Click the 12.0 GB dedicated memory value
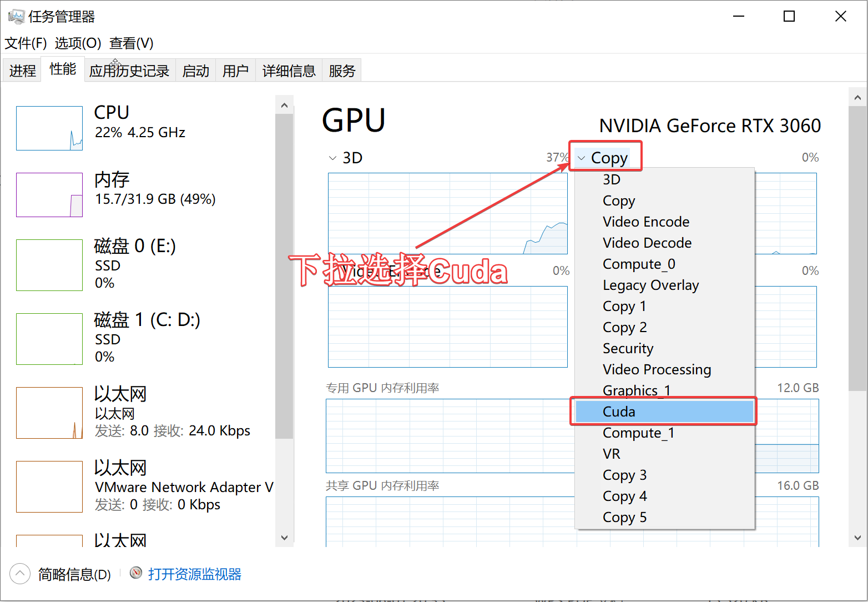The width and height of the screenshot is (868, 602). point(798,388)
